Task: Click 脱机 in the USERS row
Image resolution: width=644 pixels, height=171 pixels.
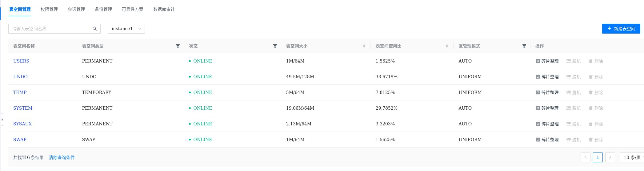Action: coord(574,61)
